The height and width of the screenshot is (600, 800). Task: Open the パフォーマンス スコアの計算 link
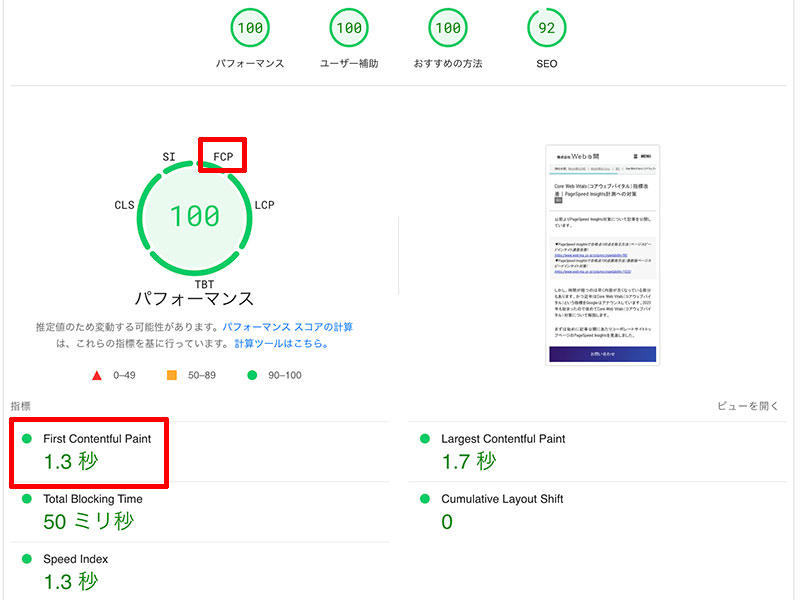[287, 327]
